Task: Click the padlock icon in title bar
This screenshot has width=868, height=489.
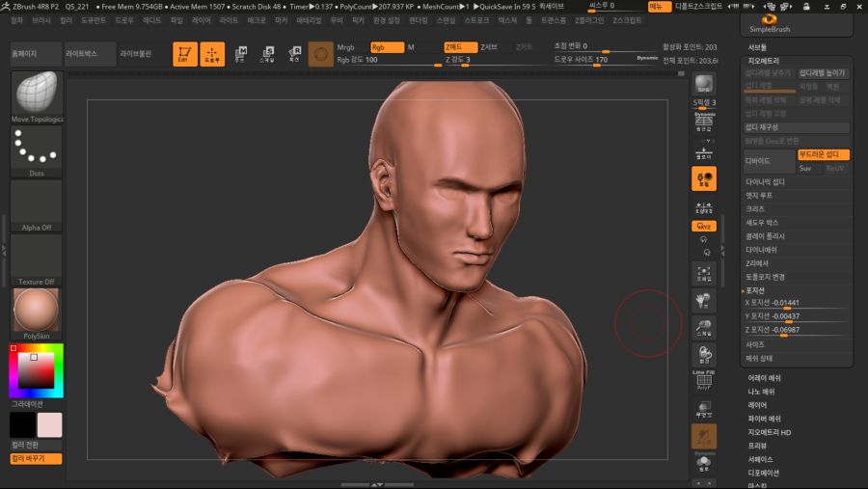Action: (x=806, y=7)
